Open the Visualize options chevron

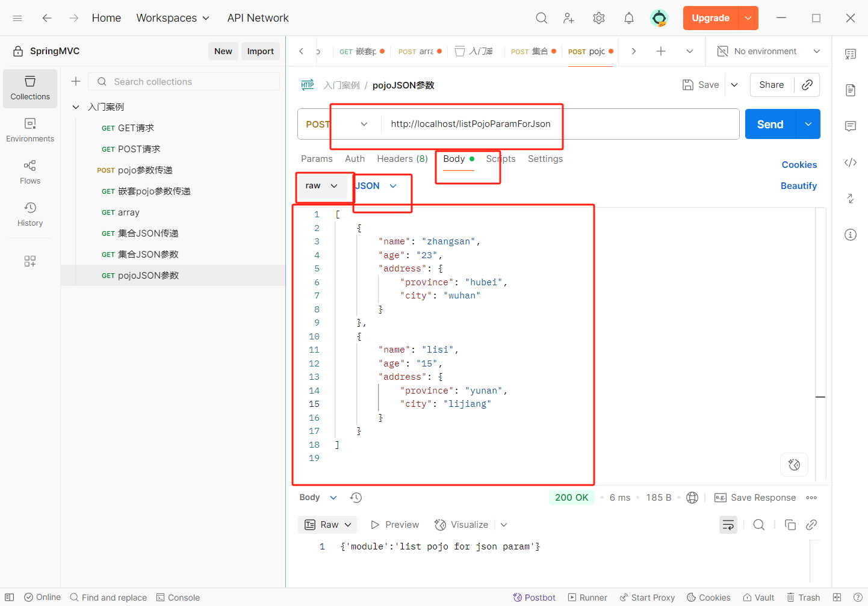504,525
